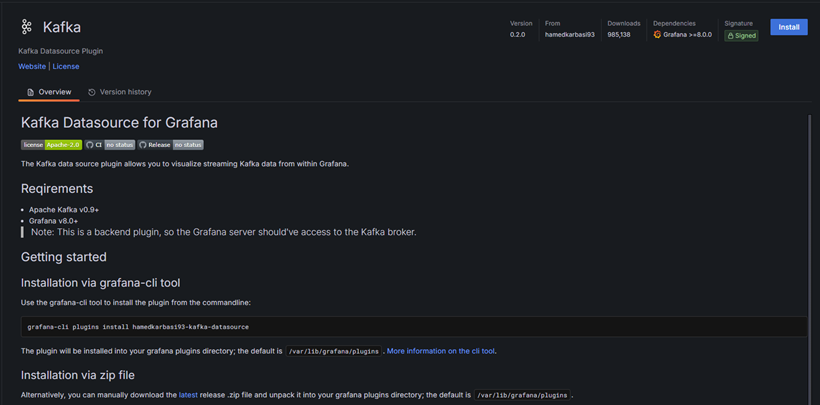The width and height of the screenshot is (820, 405).
Task: Click the version number 0.2.0
Action: coord(517,35)
